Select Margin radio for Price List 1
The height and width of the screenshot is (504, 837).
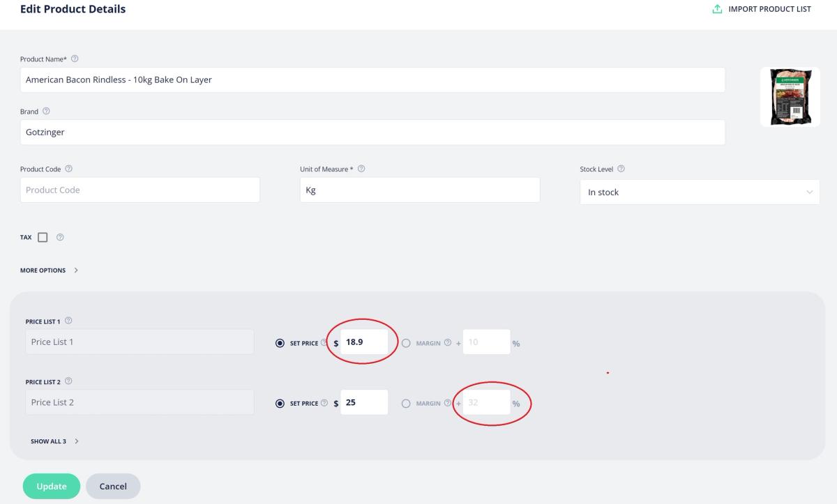click(x=406, y=343)
